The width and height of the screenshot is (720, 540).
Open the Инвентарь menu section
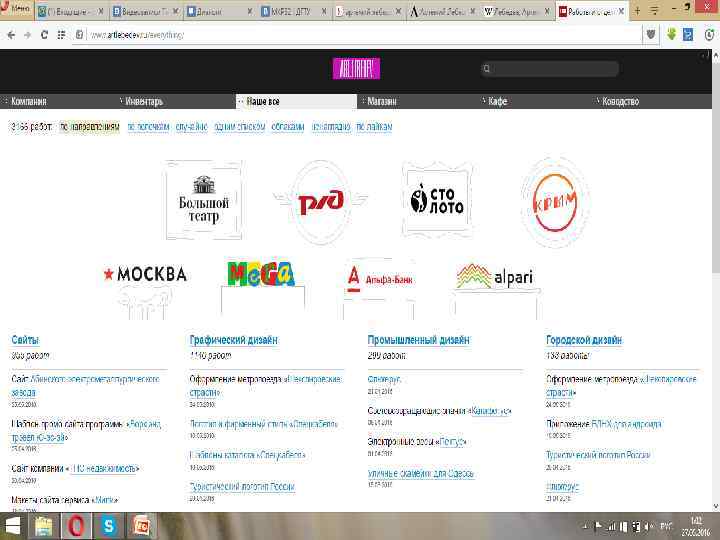(x=144, y=101)
